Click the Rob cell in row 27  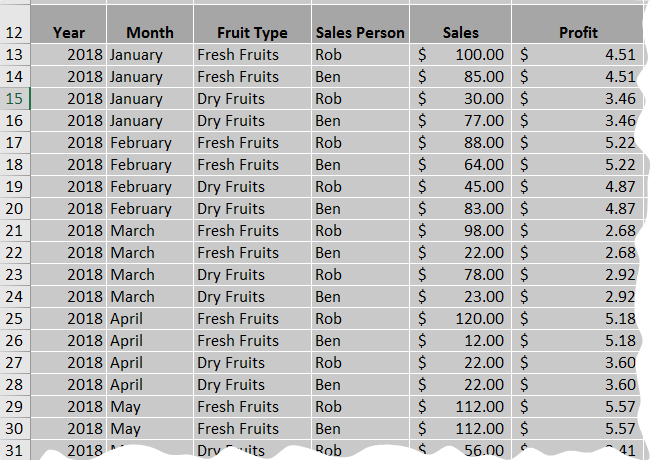pyautogui.click(x=360, y=363)
